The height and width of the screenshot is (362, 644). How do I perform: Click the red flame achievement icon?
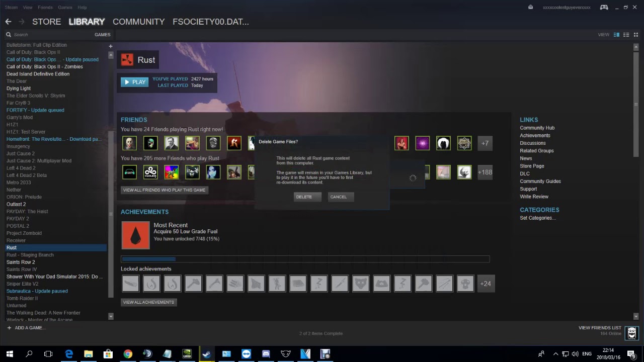[x=135, y=235]
